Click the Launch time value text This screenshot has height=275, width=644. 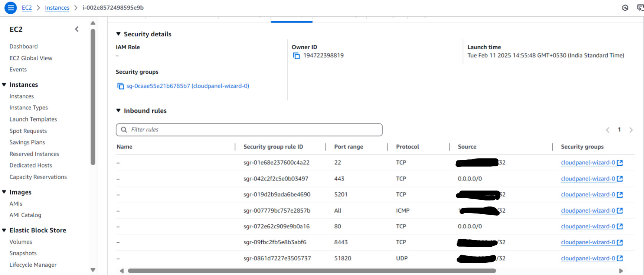tap(546, 56)
